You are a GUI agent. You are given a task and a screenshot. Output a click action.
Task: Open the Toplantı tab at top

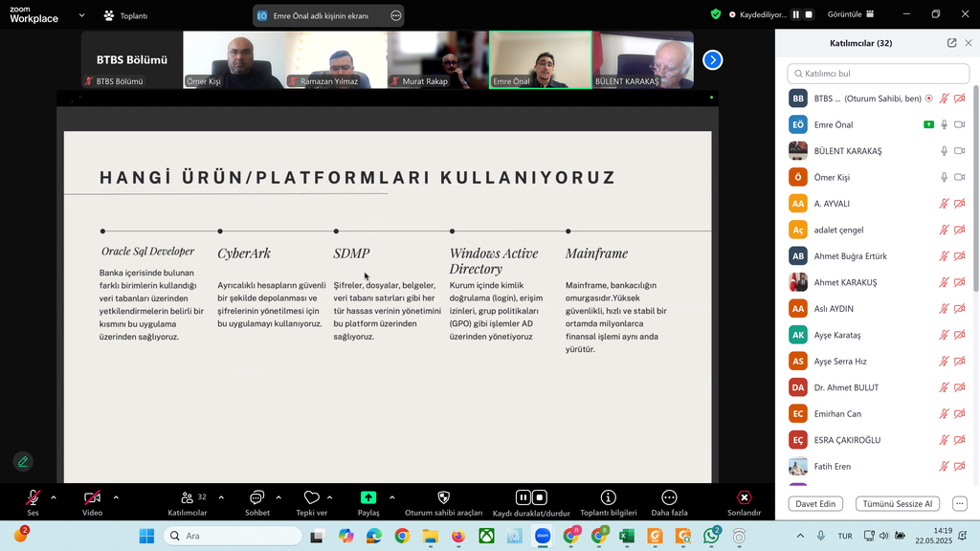[125, 15]
